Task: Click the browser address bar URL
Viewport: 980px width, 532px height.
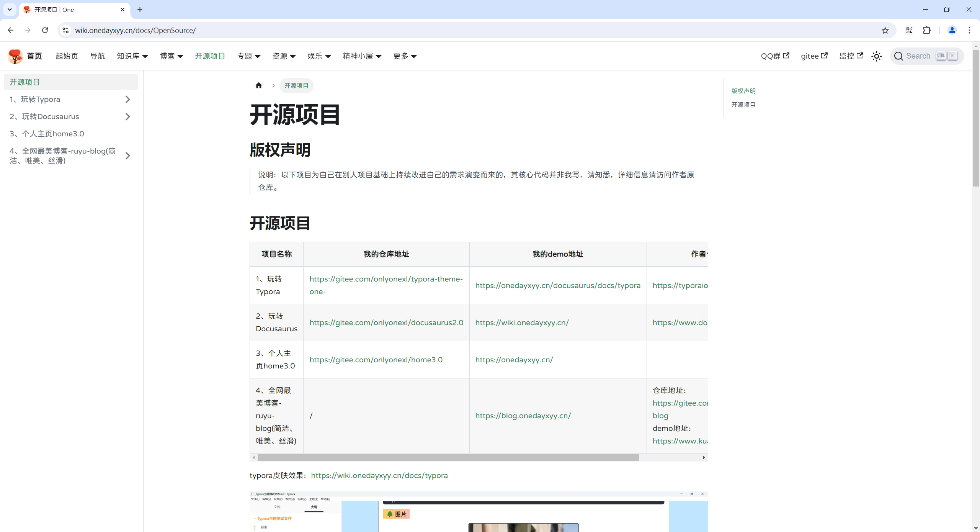Action: tap(135, 30)
